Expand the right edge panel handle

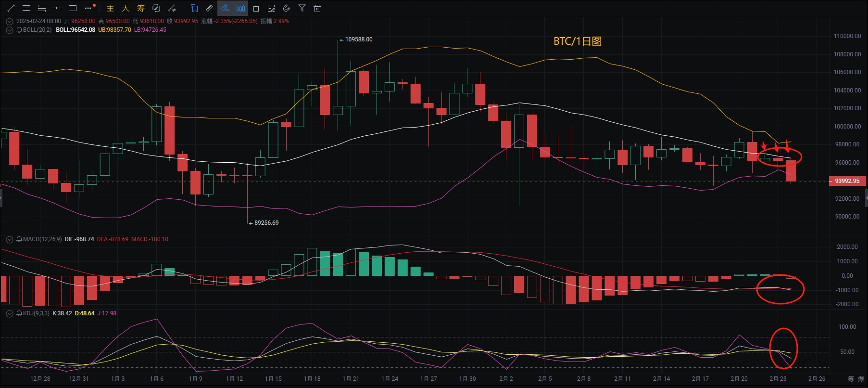point(867,198)
